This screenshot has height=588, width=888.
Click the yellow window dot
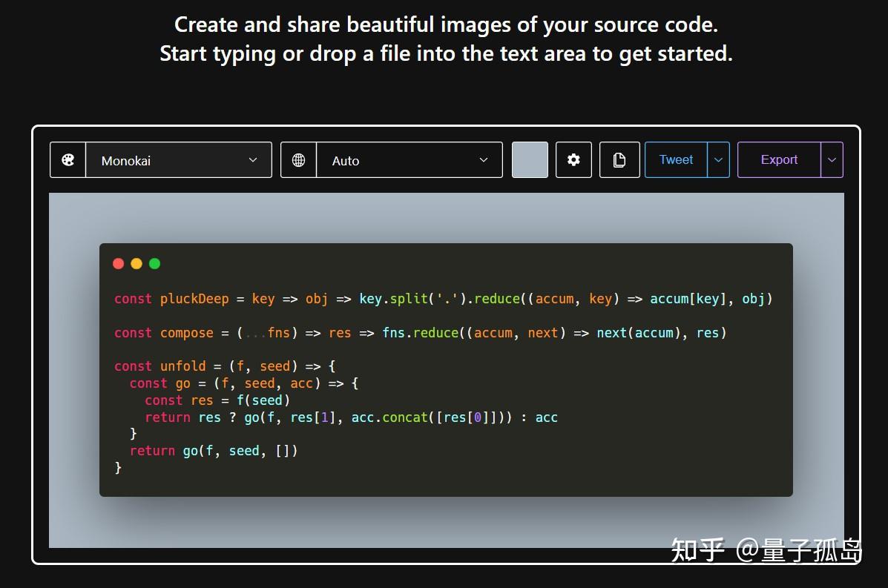[137, 264]
